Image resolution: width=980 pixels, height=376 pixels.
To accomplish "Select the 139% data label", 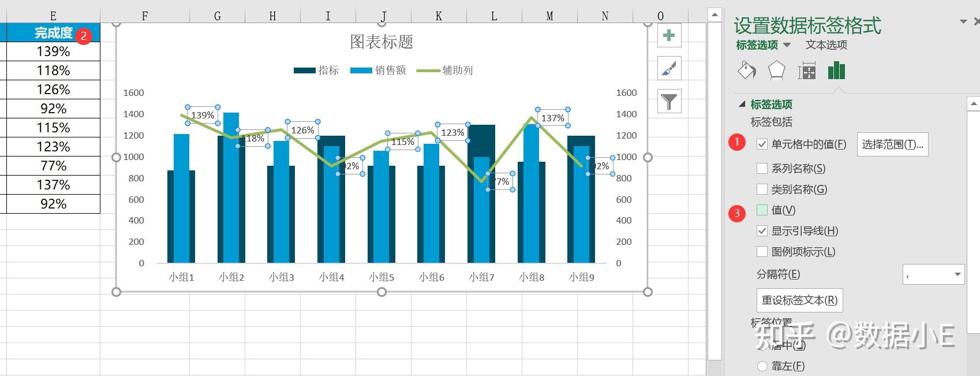I will pos(203,116).
